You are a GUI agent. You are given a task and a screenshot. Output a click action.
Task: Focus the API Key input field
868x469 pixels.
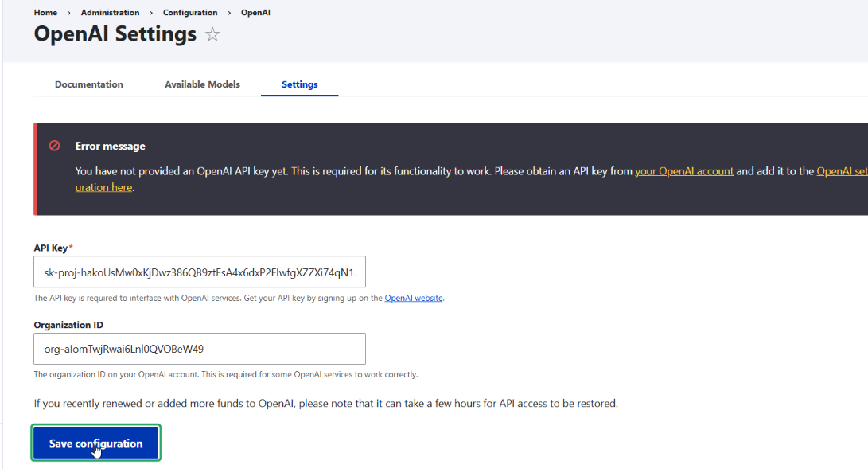click(x=199, y=272)
